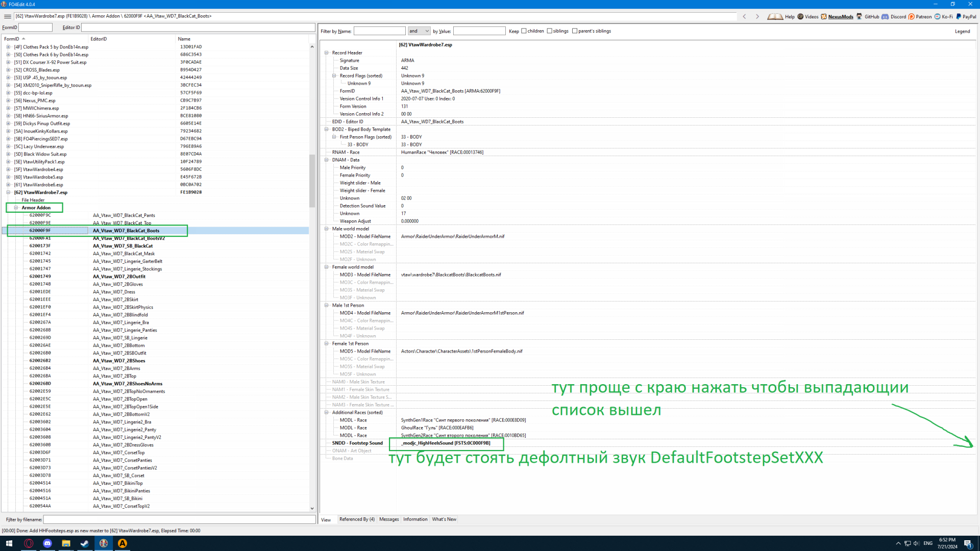Check the parent's siblings checkbox
The height and width of the screenshot is (551, 980).
point(575,31)
